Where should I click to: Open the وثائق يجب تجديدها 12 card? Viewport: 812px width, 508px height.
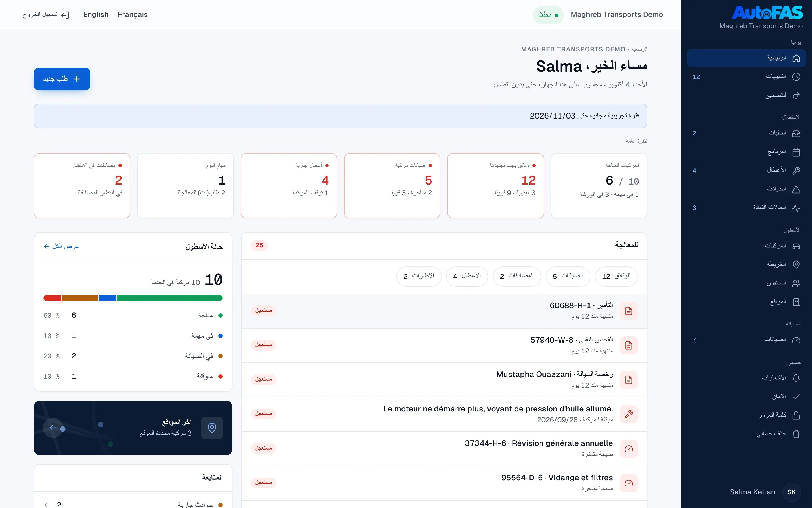(495, 185)
